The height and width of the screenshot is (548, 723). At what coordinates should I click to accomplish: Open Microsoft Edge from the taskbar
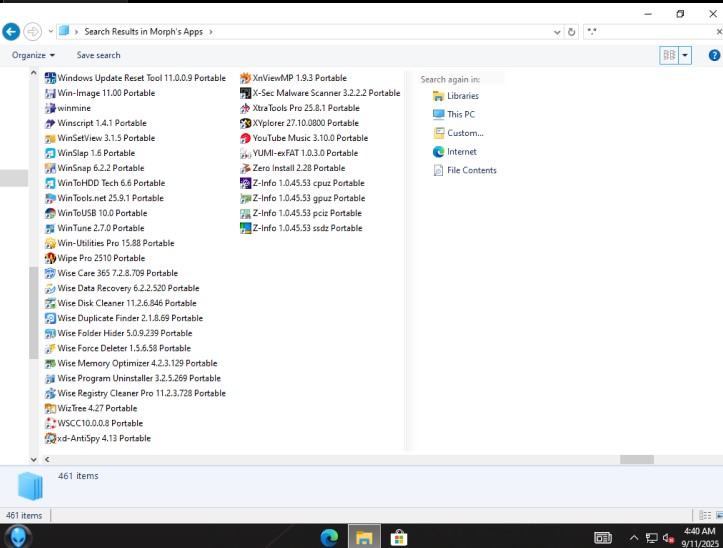click(x=329, y=537)
